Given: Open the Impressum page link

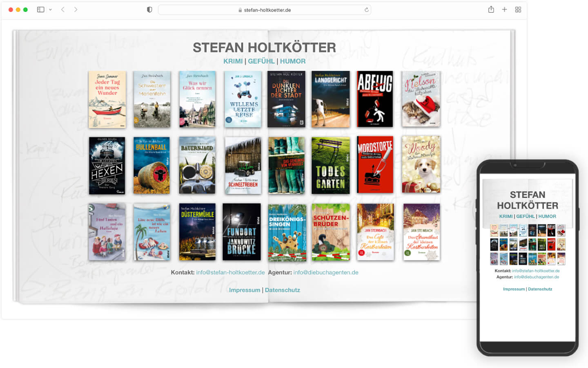Looking at the screenshot, I should (245, 290).
